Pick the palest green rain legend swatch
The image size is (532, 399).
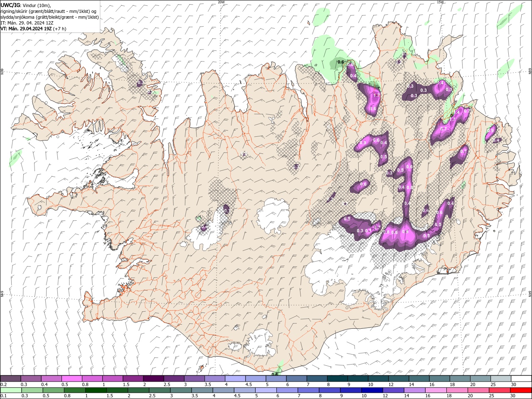[x=11, y=390]
